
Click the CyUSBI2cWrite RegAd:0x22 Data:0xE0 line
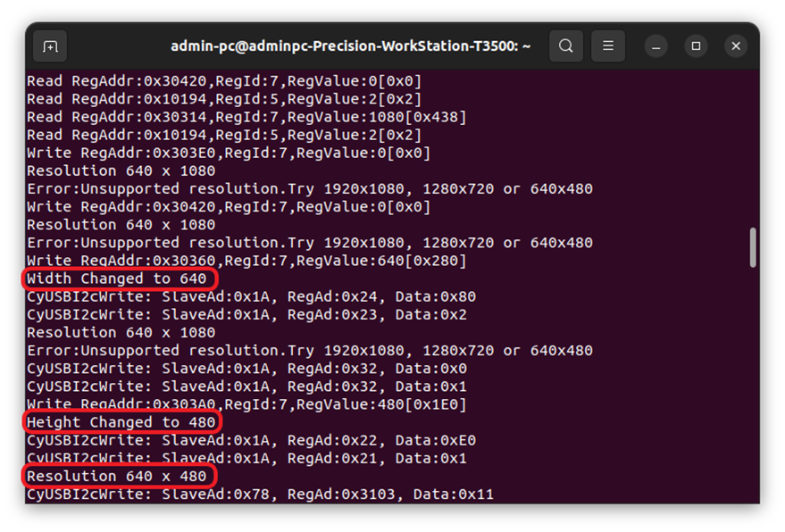[251, 440]
